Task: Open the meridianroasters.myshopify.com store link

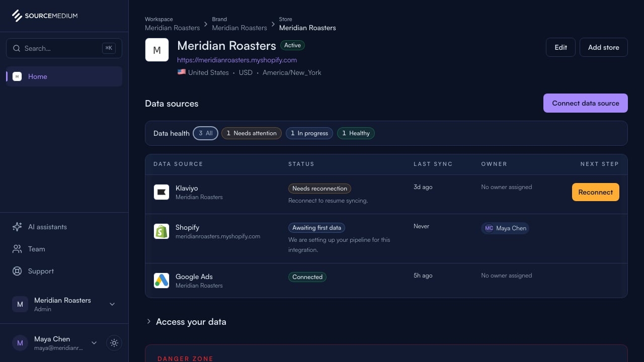Action: pos(237,60)
